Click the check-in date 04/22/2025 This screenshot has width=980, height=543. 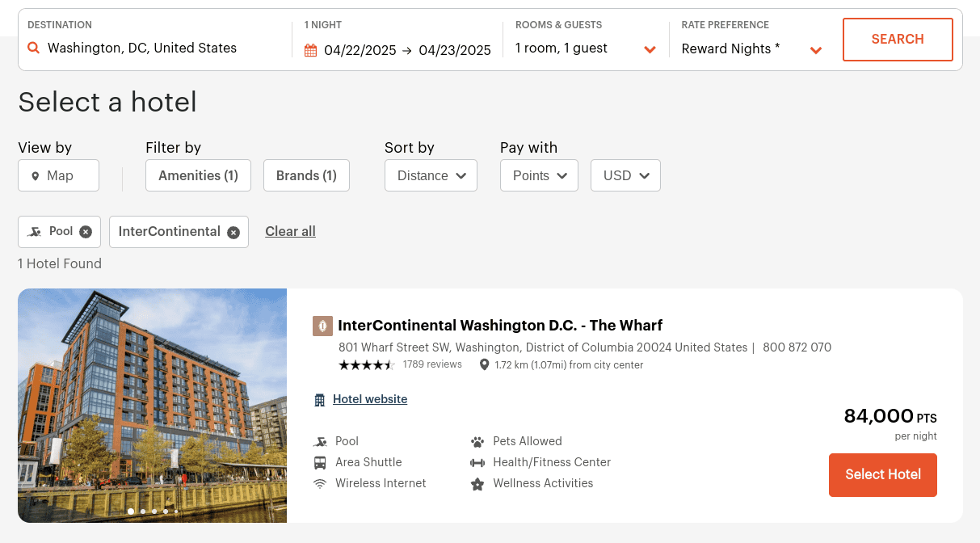(x=360, y=50)
